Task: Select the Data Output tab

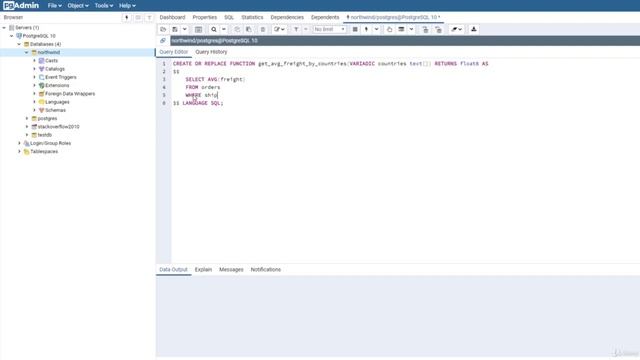Action: point(173,269)
